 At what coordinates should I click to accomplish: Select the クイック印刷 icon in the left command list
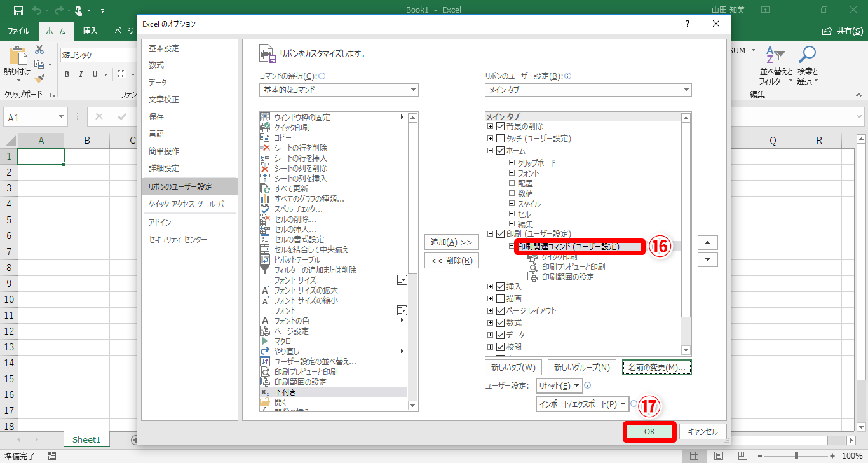265,127
